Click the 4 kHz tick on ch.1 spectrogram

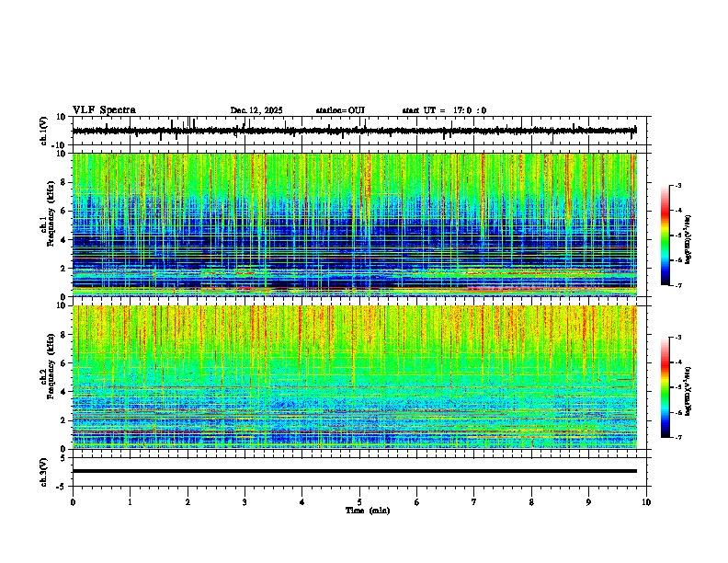coord(64,240)
